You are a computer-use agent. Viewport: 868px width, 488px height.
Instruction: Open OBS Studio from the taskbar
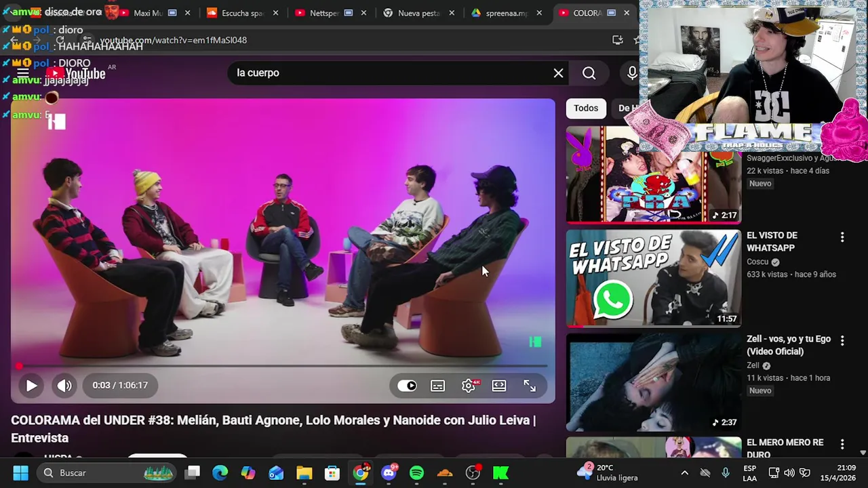click(473, 472)
